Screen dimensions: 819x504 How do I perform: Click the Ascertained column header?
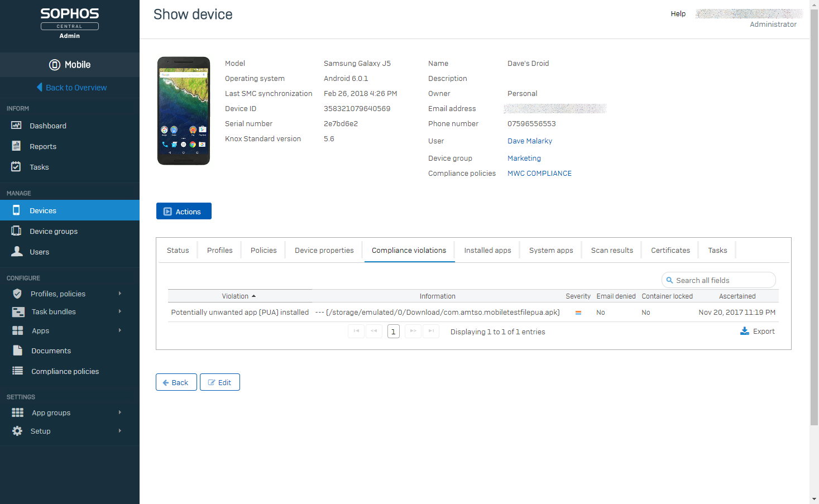(737, 296)
